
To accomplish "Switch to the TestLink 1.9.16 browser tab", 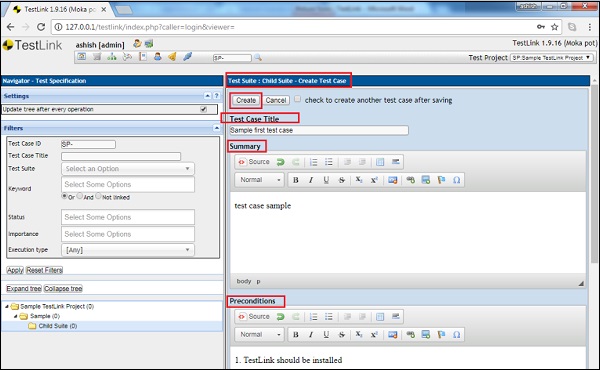I will (x=59, y=10).
